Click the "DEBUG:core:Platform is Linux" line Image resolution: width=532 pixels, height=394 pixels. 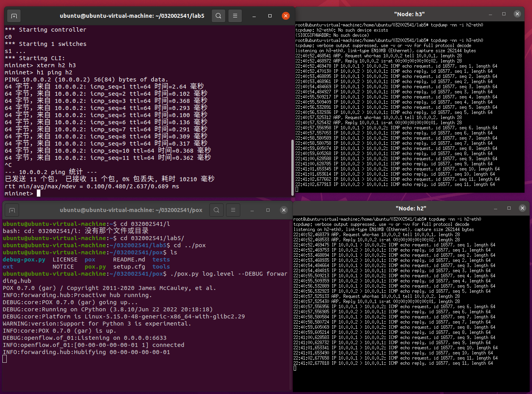click(124, 316)
